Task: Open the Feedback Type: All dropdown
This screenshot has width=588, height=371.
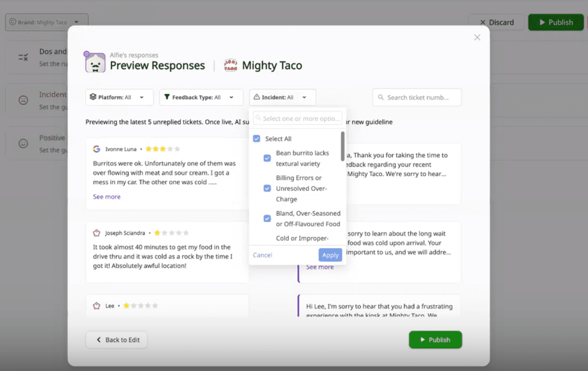Action: tap(201, 97)
